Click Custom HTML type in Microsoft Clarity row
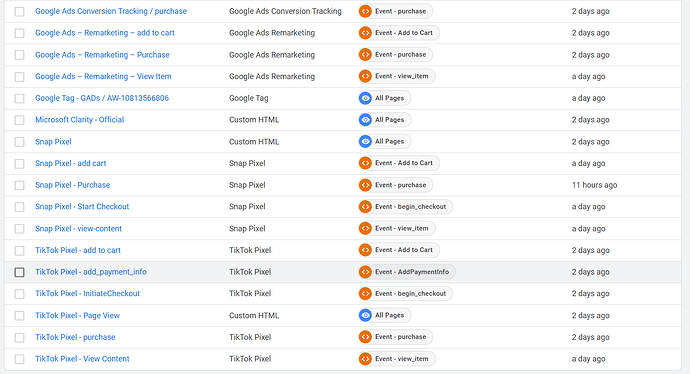The width and height of the screenshot is (690, 374). point(254,120)
